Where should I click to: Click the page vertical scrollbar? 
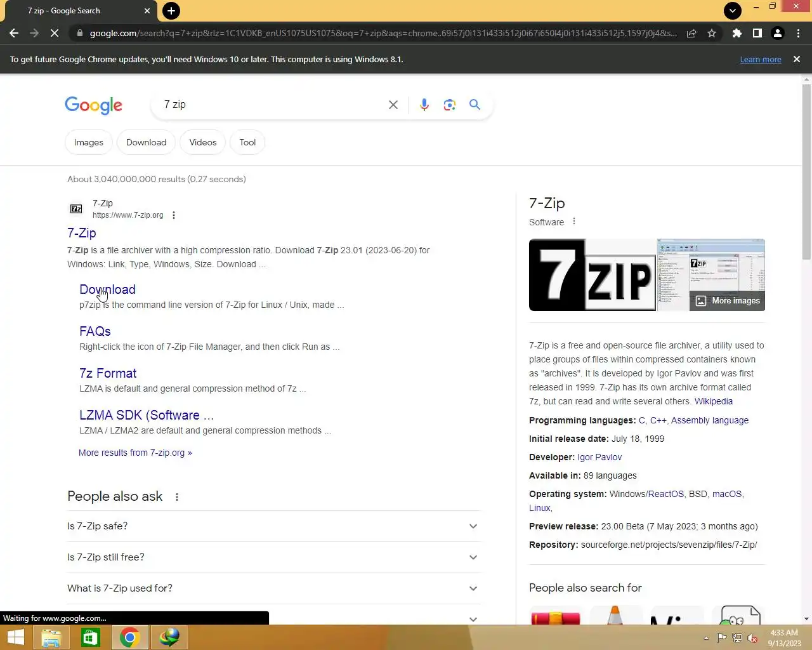click(x=806, y=171)
